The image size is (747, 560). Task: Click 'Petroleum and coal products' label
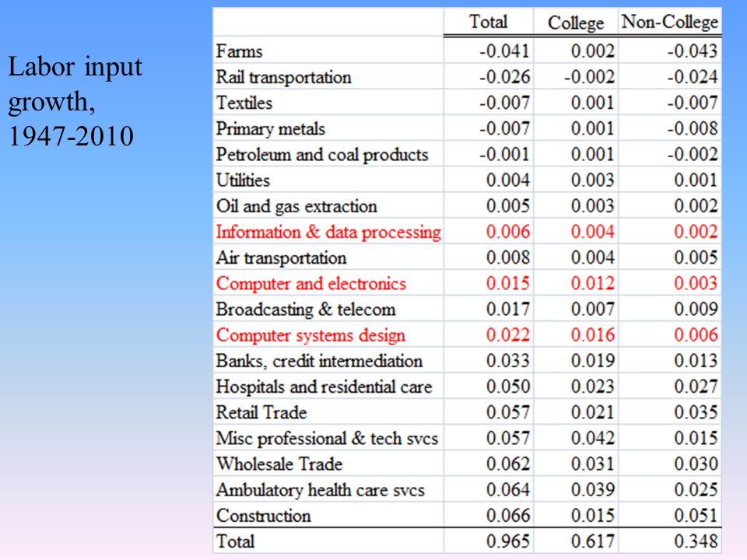point(322,155)
